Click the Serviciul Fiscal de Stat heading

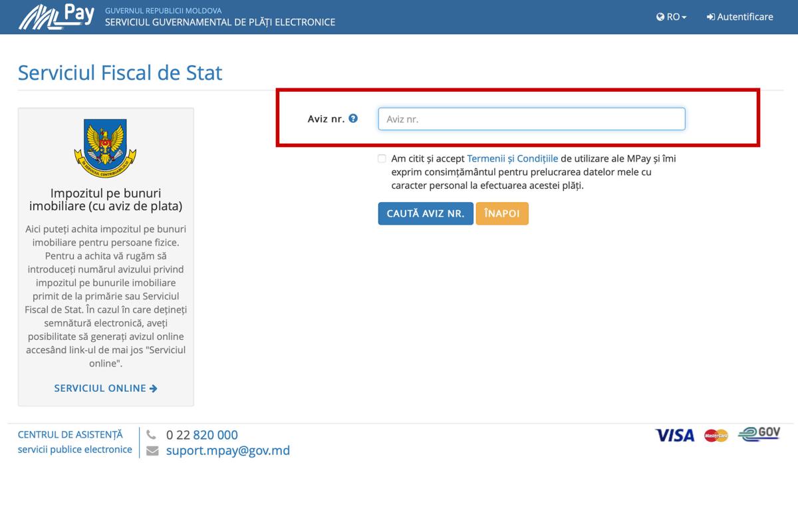(120, 72)
